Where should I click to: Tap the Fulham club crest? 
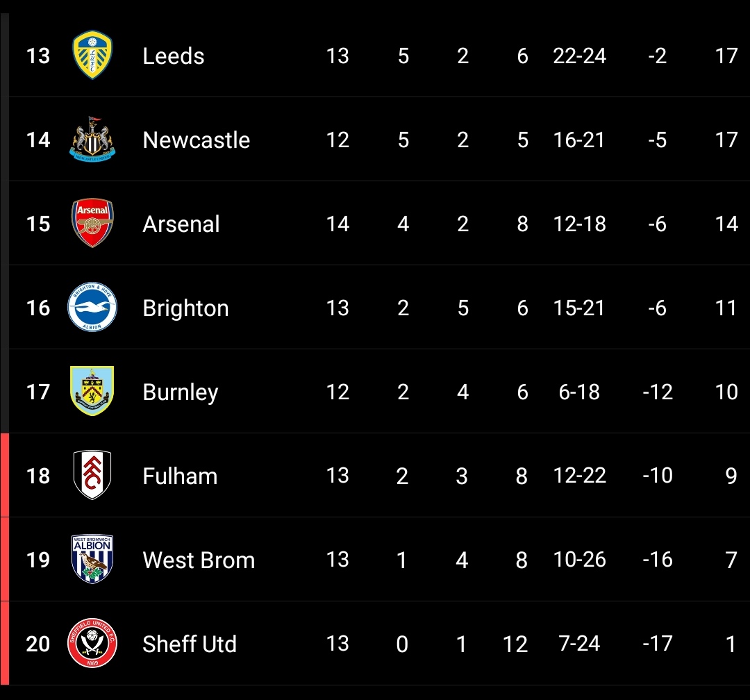tap(92, 475)
